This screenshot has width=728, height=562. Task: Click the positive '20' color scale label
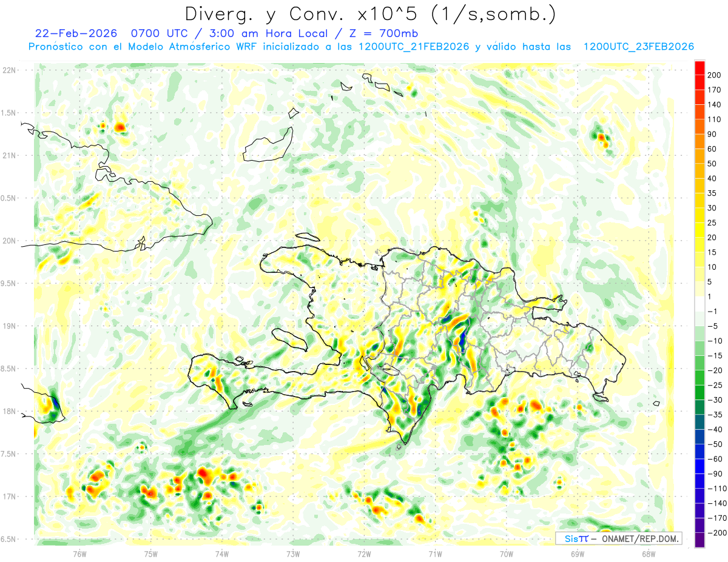click(x=712, y=237)
